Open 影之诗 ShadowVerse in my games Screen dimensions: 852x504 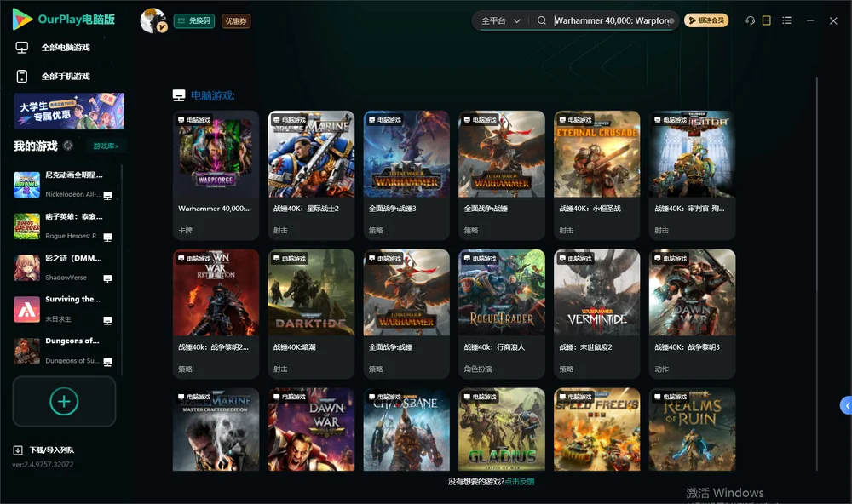[x=64, y=267]
